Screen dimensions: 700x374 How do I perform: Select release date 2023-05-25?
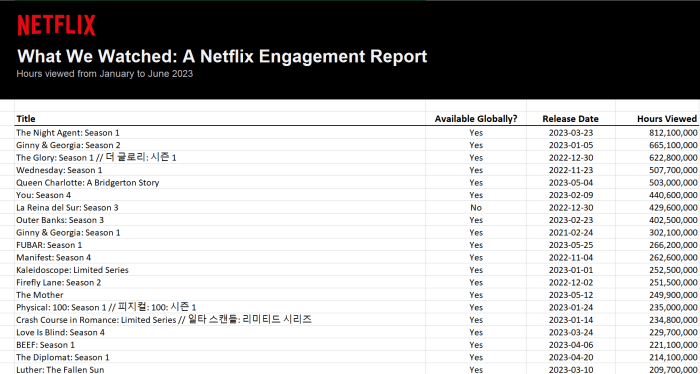pyautogui.click(x=571, y=245)
